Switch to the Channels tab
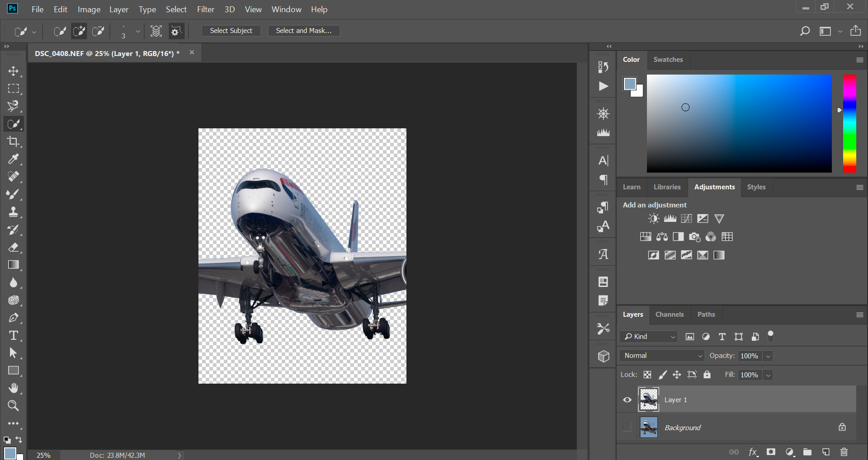The image size is (868, 460). pos(670,314)
